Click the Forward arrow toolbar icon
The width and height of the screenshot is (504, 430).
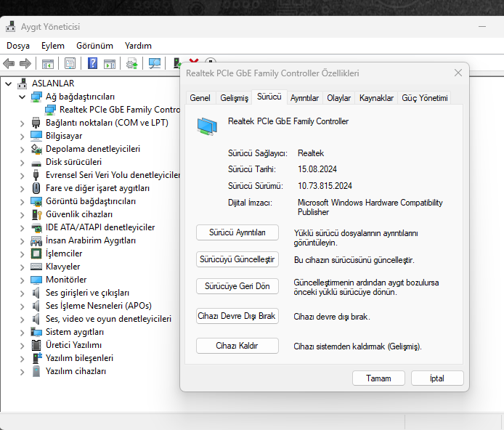pos(25,63)
